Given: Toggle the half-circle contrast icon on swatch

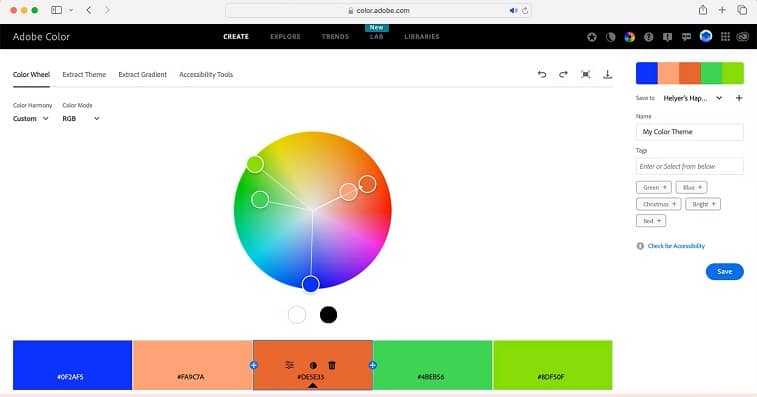Looking at the screenshot, I should point(313,366).
